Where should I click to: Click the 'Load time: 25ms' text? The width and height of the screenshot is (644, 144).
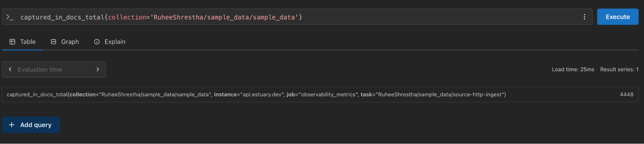click(x=573, y=69)
